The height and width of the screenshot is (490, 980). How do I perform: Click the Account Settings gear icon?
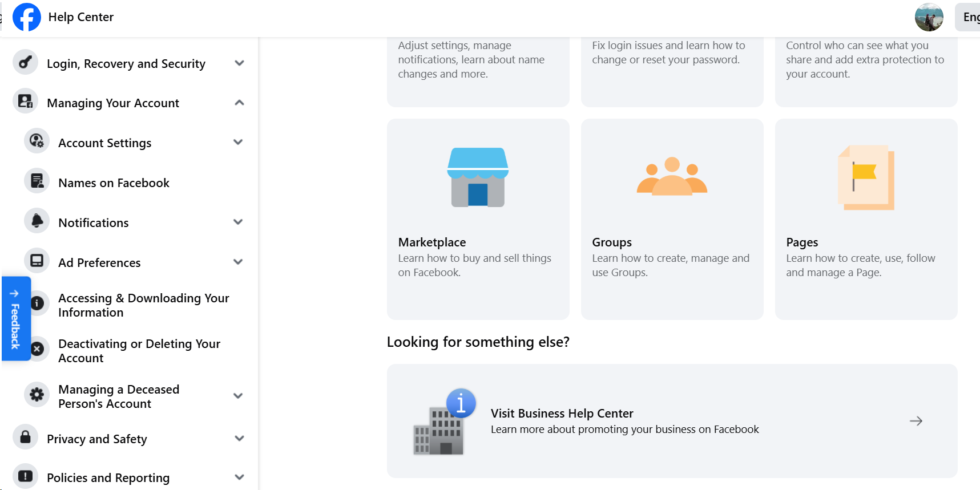(37, 141)
